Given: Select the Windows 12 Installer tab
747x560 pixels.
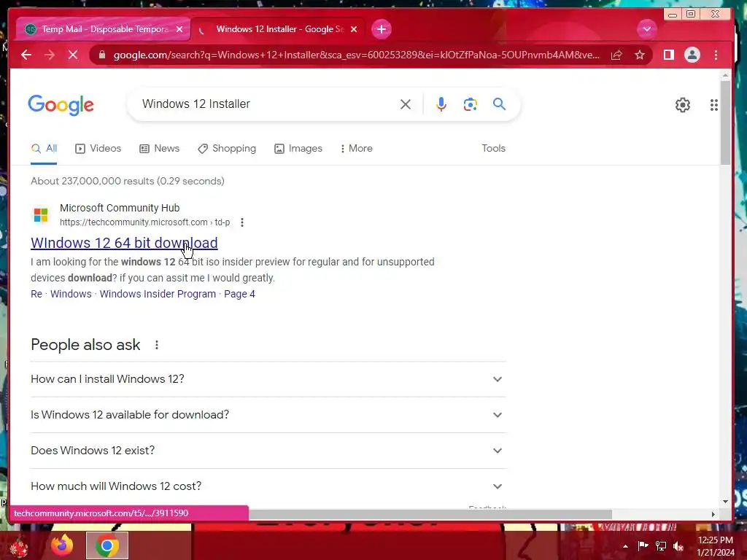Looking at the screenshot, I should coord(279,29).
